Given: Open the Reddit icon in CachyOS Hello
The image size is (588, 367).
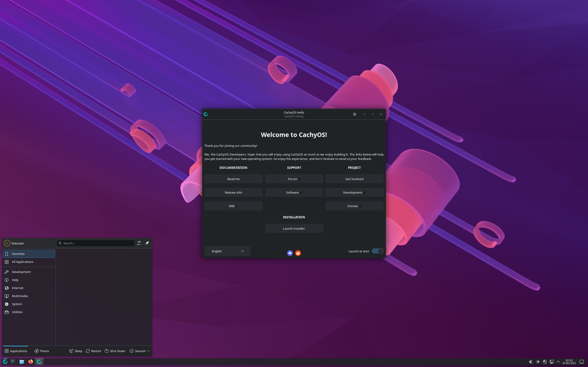Looking at the screenshot, I should coord(298,253).
